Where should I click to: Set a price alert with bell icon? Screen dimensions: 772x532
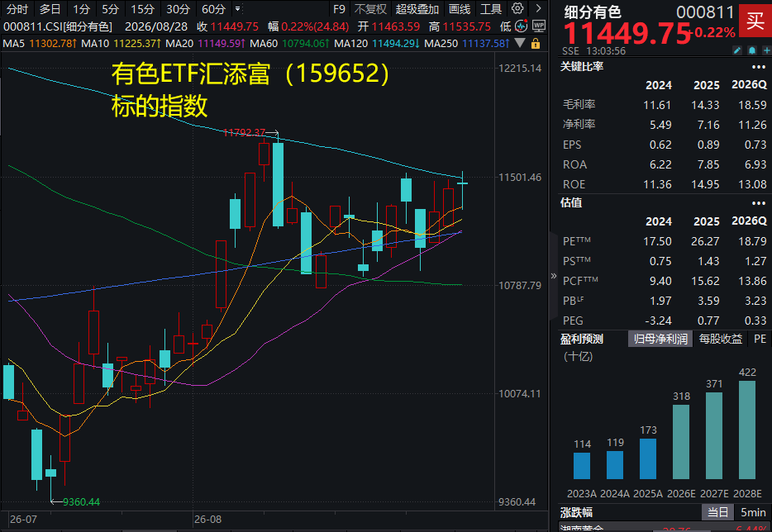pyautogui.click(x=752, y=50)
